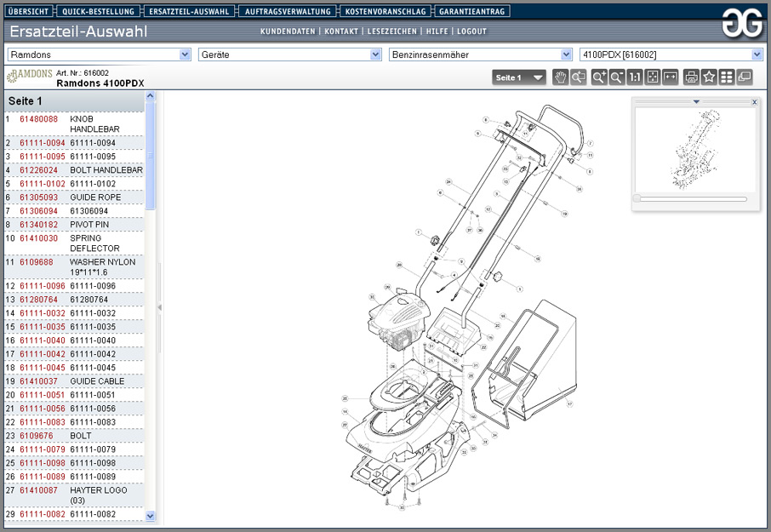The image size is (771, 532).
Task: Open part number 61111-0040
Action: [43, 340]
